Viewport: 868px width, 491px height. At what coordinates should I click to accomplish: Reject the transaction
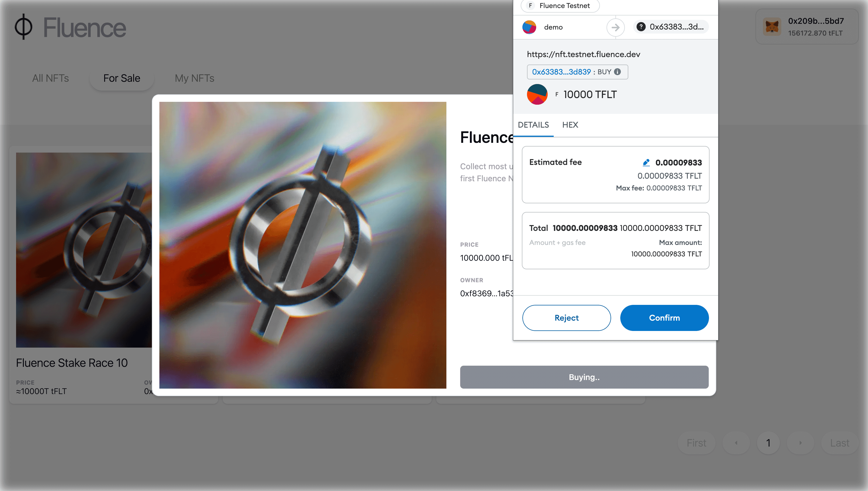click(x=566, y=318)
